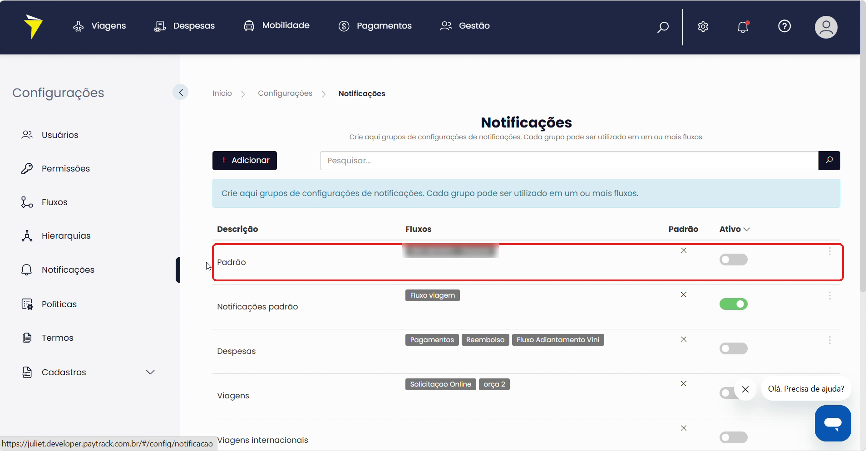Open the Pagamentos menu

click(x=375, y=26)
